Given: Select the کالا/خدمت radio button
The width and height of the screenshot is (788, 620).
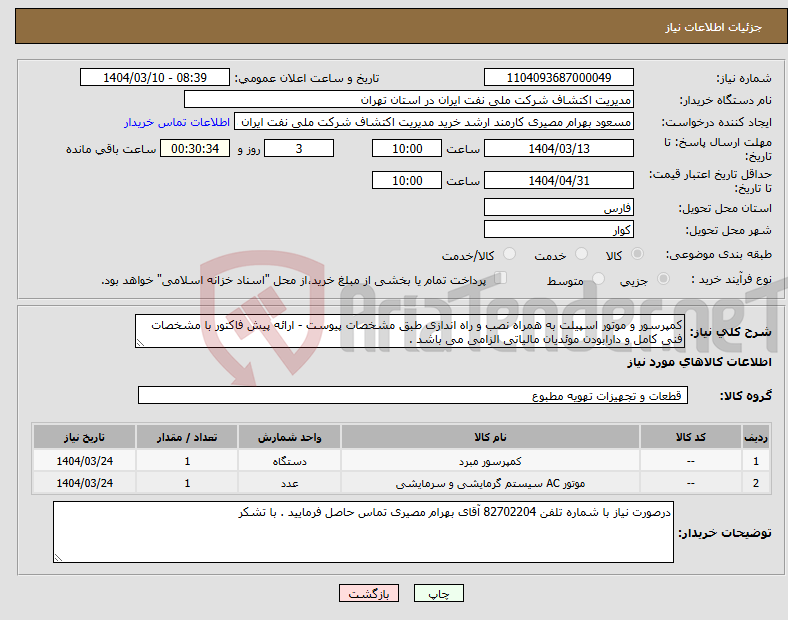Looking at the screenshot, I should [x=509, y=254].
